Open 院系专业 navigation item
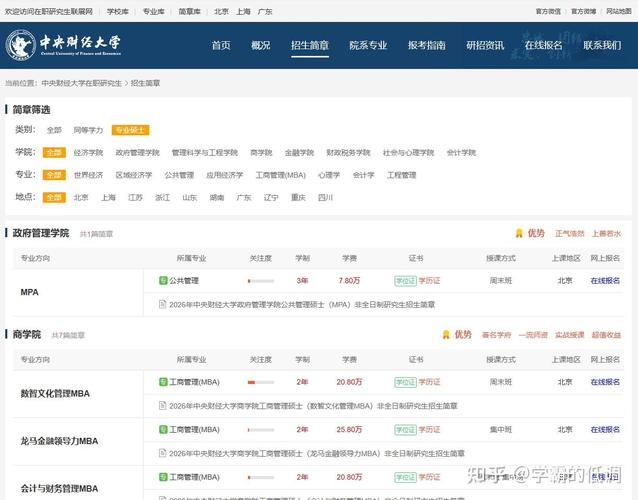 coord(368,45)
